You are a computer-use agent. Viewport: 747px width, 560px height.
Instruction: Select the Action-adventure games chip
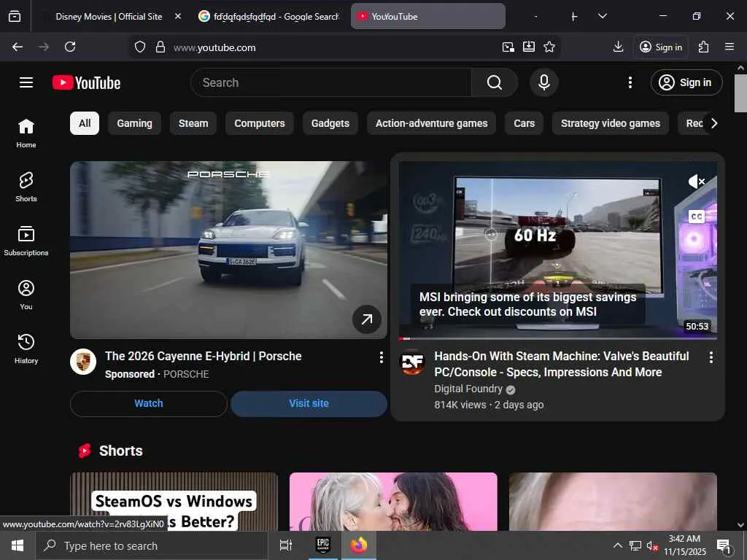[x=431, y=123]
